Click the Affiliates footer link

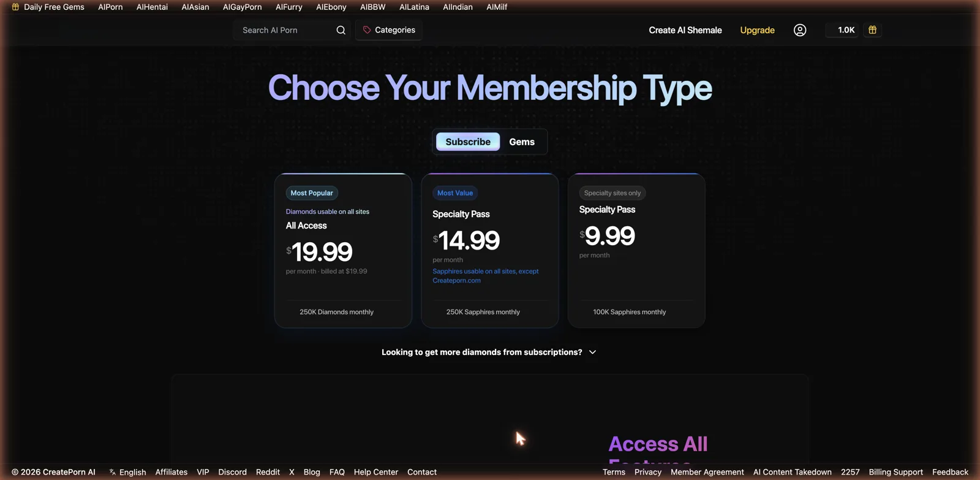(x=171, y=472)
